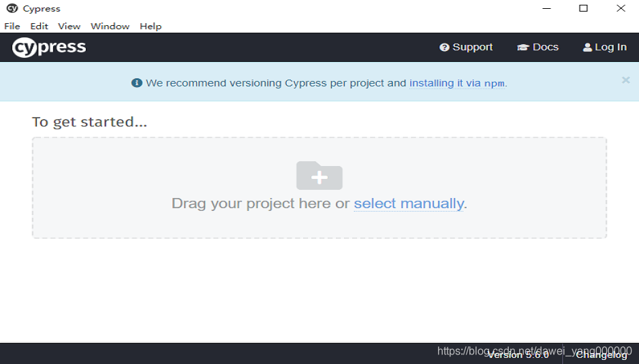The height and width of the screenshot is (364, 639).
Task: Open the Support link
Action: tap(466, 47)
